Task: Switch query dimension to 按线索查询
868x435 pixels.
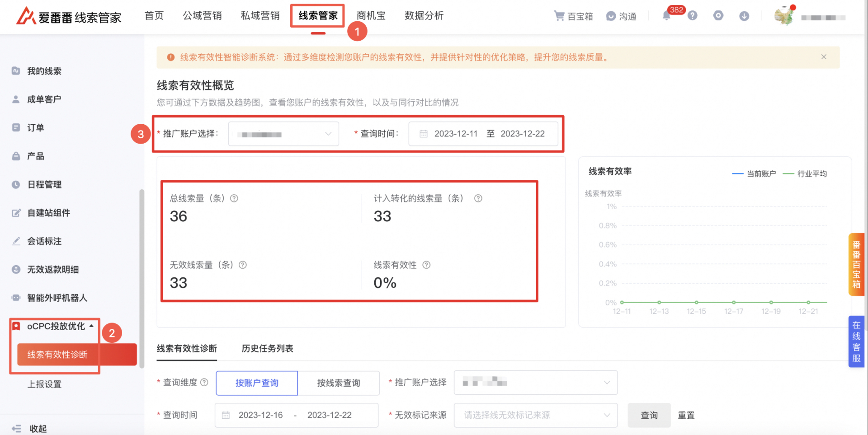Action: pyautogui.click(x=339, y=383)
